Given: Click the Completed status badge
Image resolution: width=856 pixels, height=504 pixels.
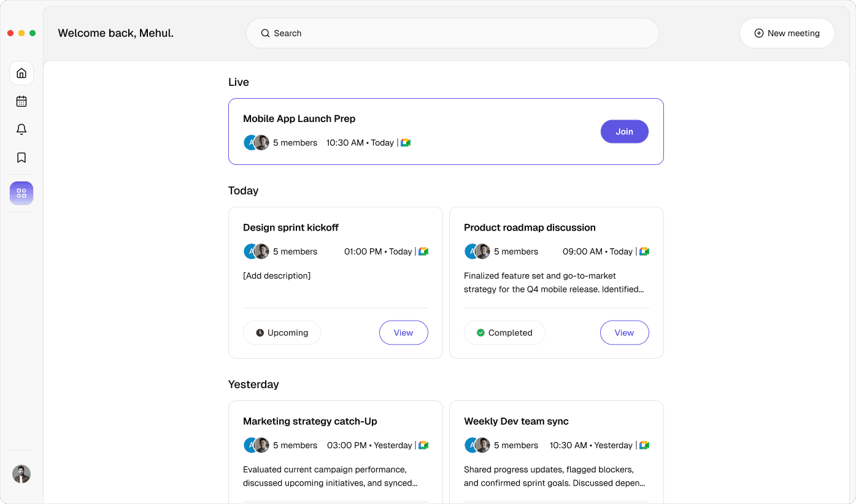Looking at the screenshot, I should (504, 333).
